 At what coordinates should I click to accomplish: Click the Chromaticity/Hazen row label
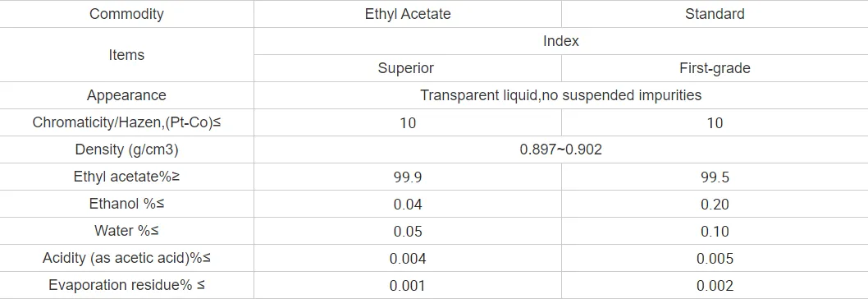tap(127, 122)
